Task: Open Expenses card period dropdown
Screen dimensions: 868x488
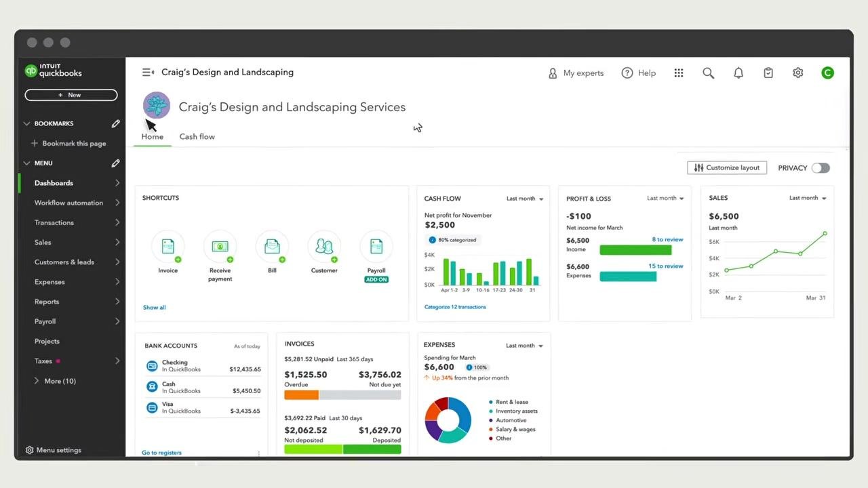Action: [x=524, y=346]
